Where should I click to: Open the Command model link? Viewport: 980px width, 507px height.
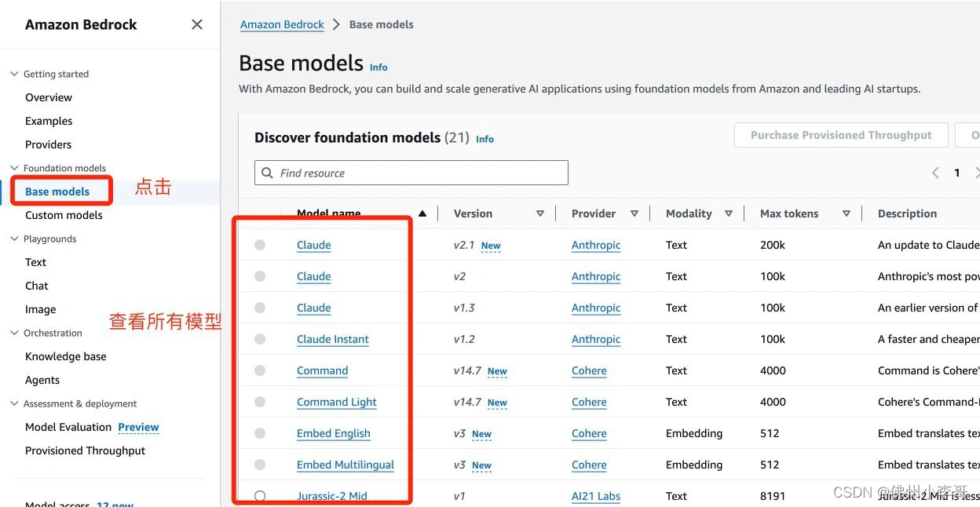click(x=322, y=370)
